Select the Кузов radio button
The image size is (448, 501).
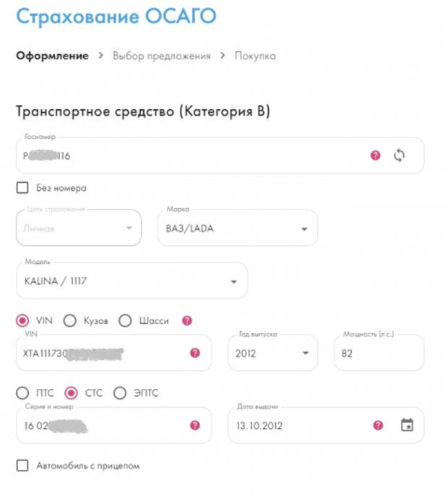69,320
